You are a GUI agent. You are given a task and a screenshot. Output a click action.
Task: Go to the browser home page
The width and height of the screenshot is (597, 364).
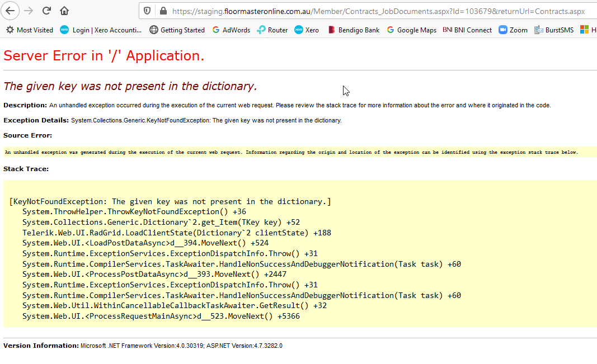click(64, 11)
